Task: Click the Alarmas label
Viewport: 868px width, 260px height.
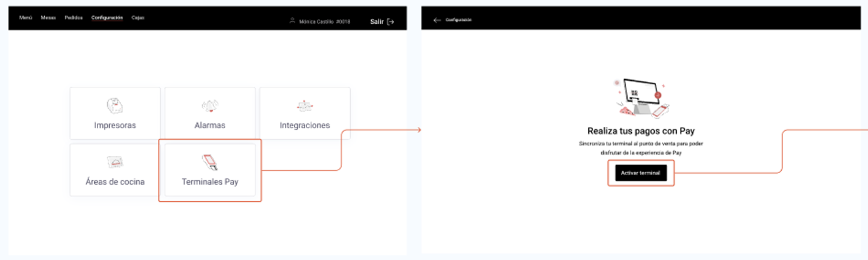Action: tap(210, 125)
